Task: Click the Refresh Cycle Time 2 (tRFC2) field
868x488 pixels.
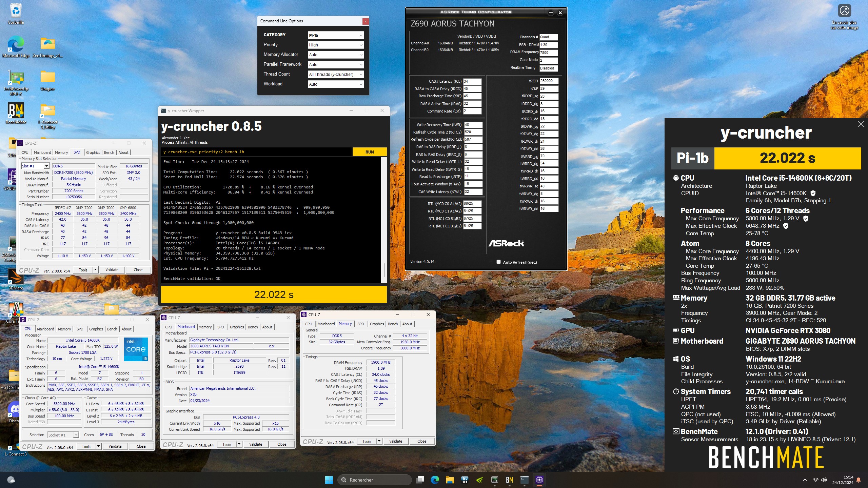Action: 473,132
